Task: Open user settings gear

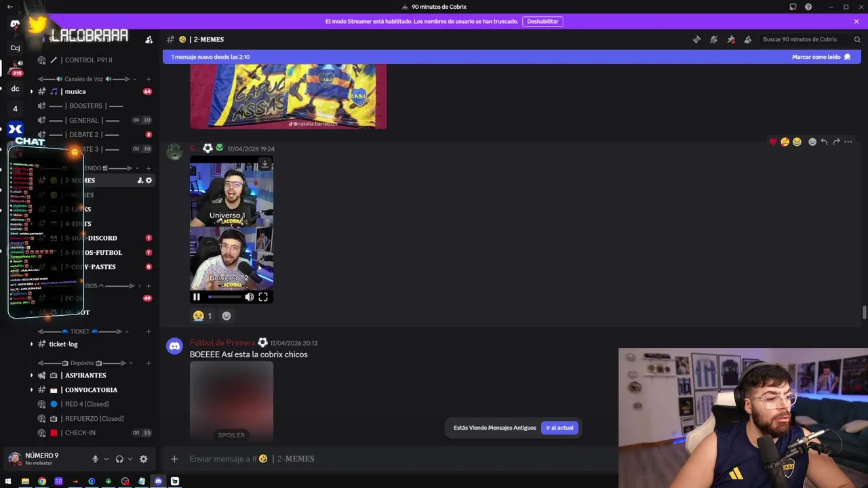Action: [x=143, y=459]
